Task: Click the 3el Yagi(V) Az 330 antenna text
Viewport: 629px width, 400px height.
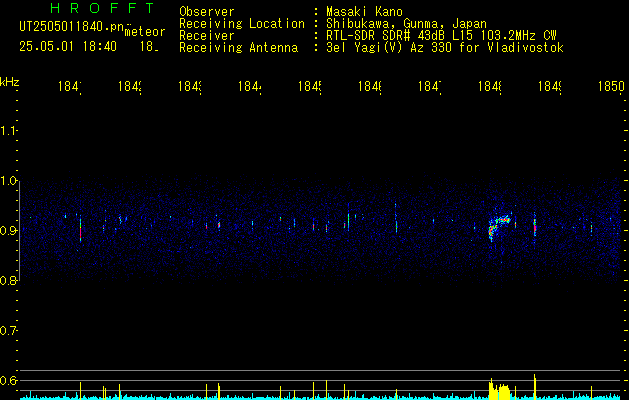Action: 445,48
